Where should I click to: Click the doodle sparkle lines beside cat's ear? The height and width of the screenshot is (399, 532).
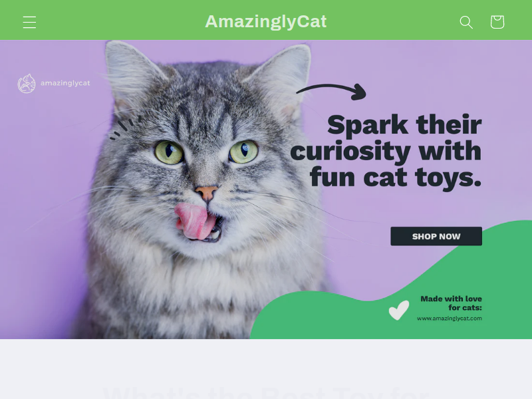tap(125, 127)
